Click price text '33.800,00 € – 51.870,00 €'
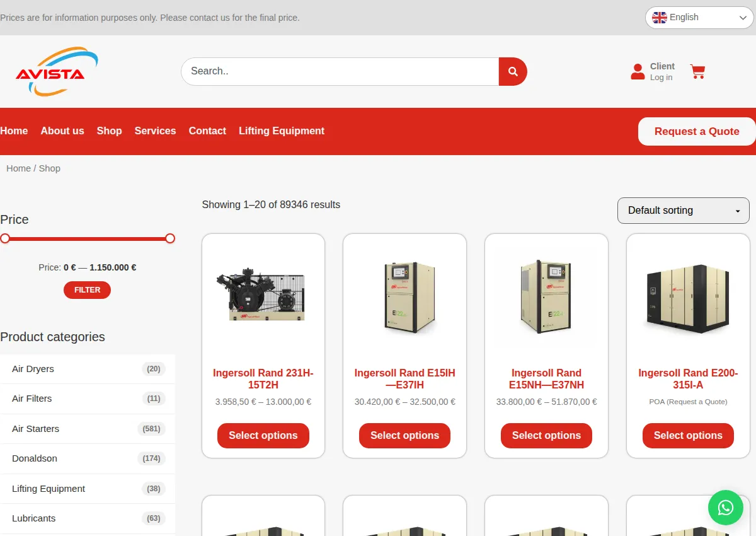Screen dimensions: 756x536 click(546, 402)
